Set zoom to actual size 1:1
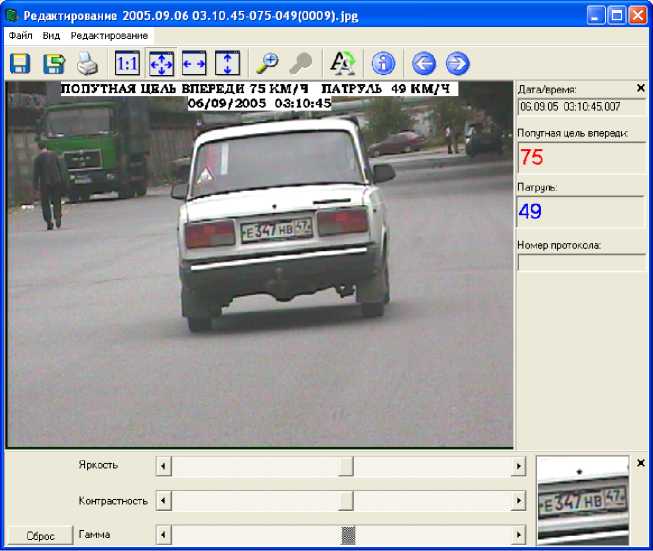The width and height of the screenshot is (653, 551). click(x=128, y=64)
